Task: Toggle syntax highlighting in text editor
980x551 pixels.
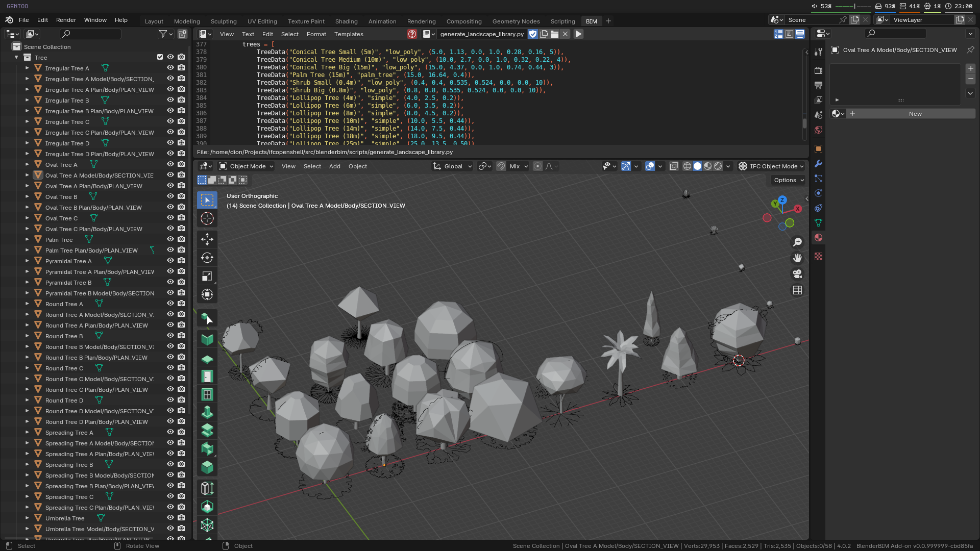Action: 800,34
